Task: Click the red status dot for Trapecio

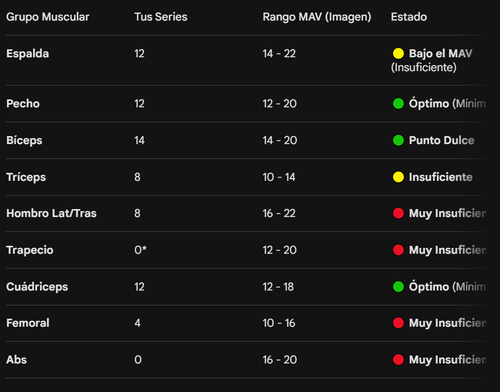Action: pyautogui.click(x=398, y=250)
